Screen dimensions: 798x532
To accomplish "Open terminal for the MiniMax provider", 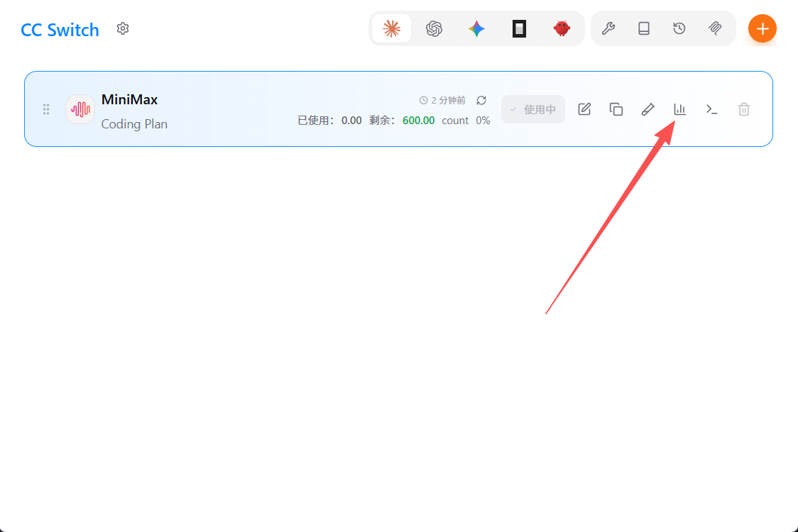I will click(711, 109).
